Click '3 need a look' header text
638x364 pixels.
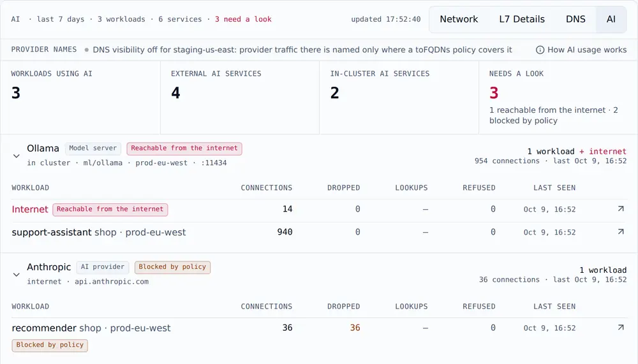(243, 19)
